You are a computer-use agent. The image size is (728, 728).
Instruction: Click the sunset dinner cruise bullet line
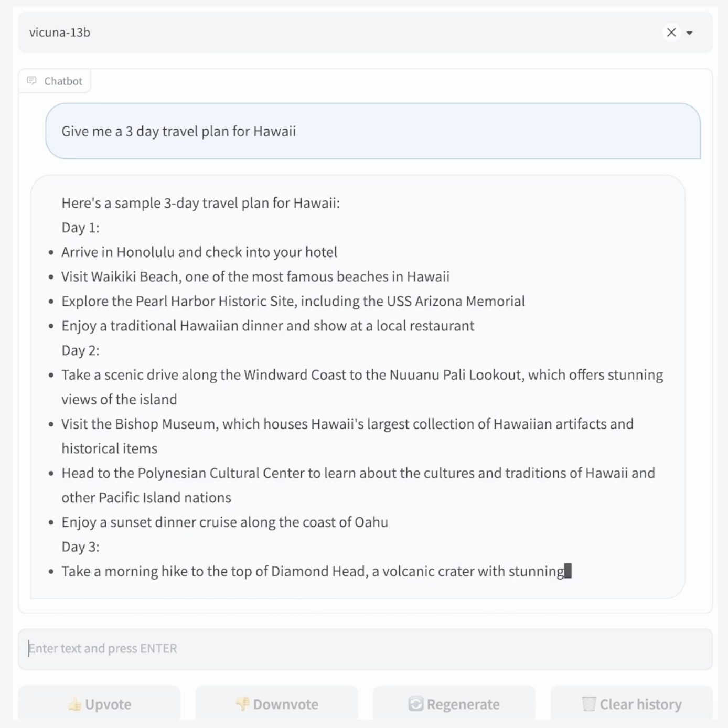[224, 522]
